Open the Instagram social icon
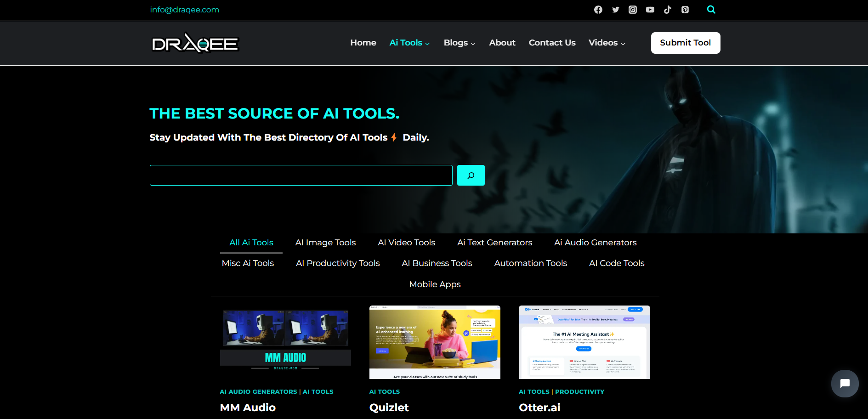Viewport: 868px width, 419px height. [633, 10]
